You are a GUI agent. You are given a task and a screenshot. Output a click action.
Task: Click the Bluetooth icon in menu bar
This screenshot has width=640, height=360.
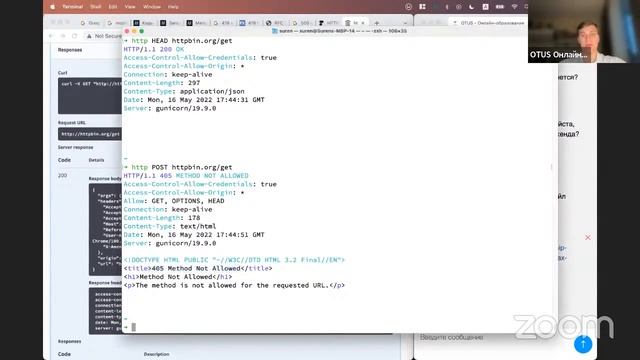coord(447,7)
